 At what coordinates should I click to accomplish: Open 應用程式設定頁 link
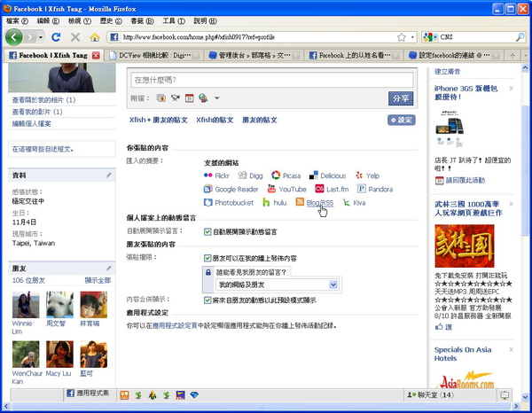[x=175, y=326]
